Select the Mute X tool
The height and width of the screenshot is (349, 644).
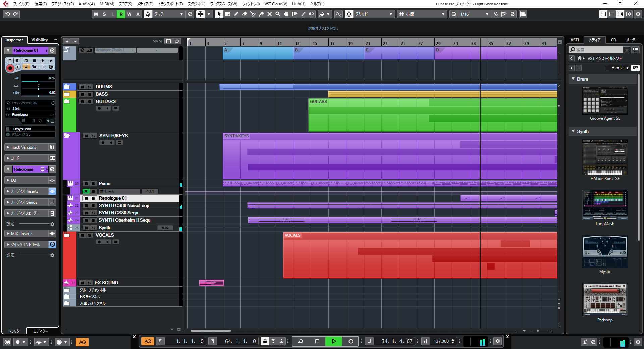270,14
